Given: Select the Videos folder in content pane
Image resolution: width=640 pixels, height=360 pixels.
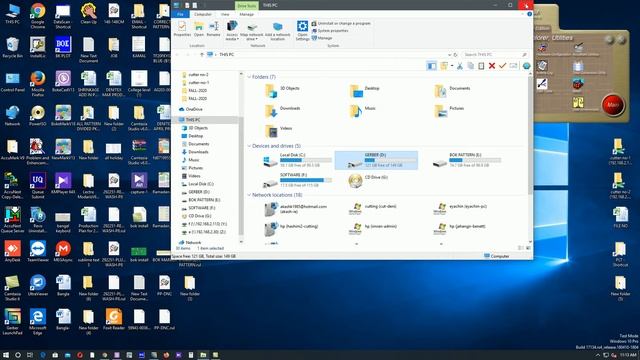Looking at the screenshot, I should 278,130.
